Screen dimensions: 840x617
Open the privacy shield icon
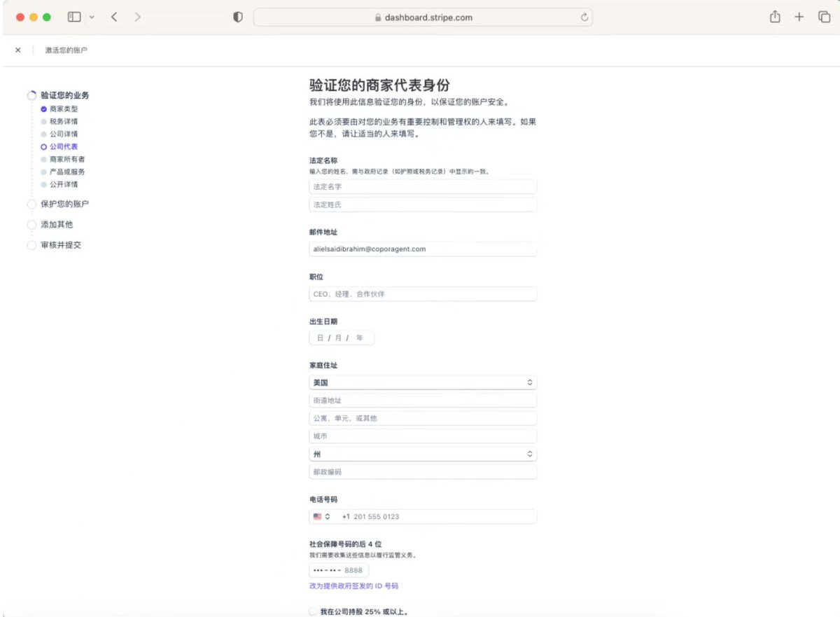tap(238, 18)
